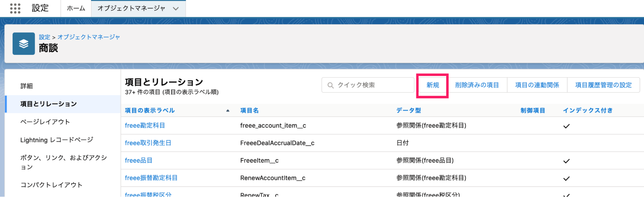Viewport: 644px width, 197px height.
Task: Click the 参照関係(freee品目) cell
Action: coord(425,160)
